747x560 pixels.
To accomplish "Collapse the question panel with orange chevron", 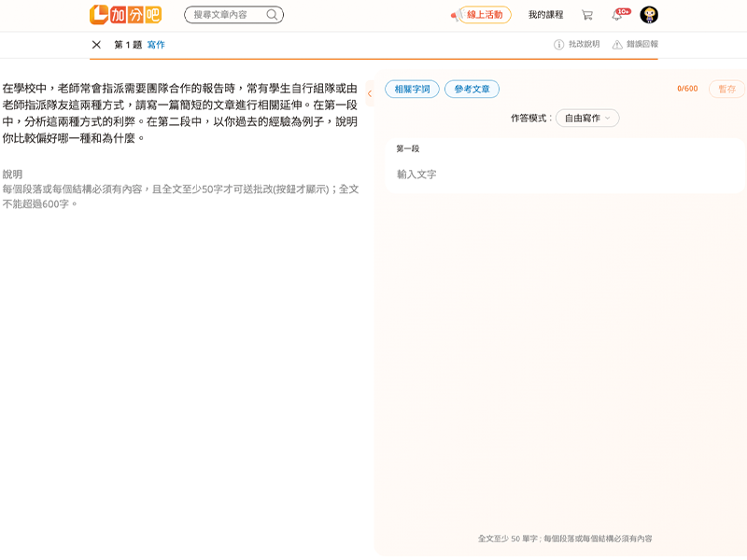I will 370,93.
